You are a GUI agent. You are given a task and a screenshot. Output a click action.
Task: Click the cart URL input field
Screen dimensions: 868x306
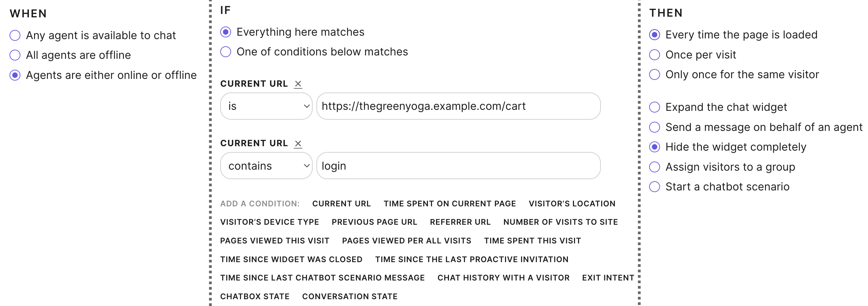(458, 106)
